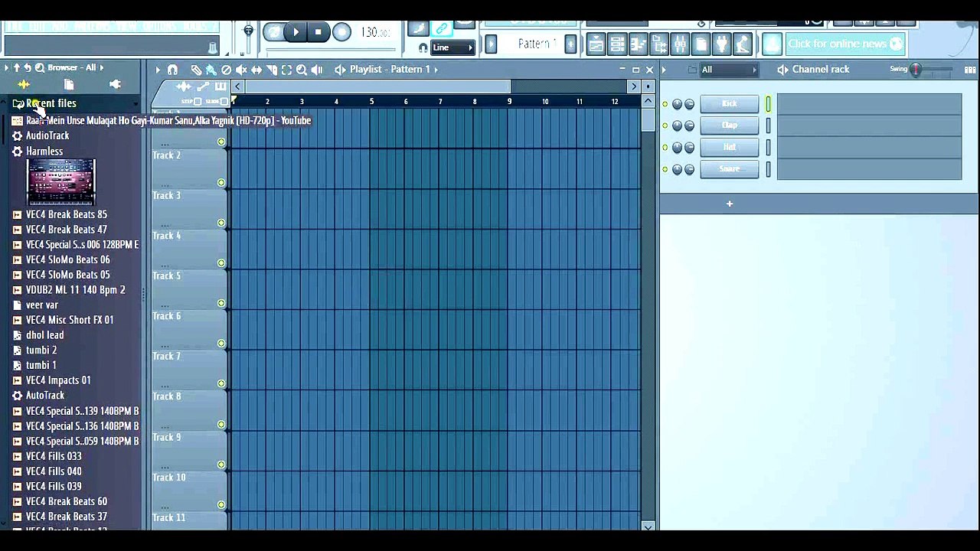Select the Paint brush tool in Playlist
980x551 pixels.
211,70
